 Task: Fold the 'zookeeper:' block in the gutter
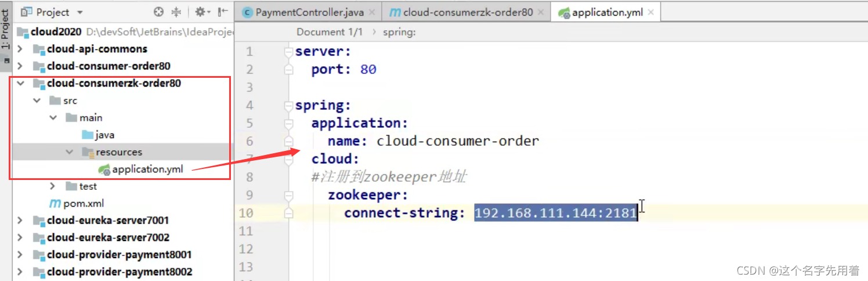288,195
